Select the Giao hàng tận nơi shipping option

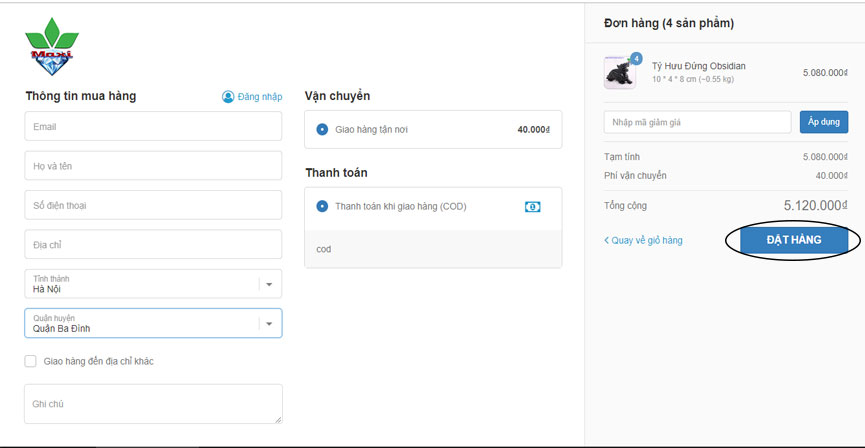click(322, 130)
